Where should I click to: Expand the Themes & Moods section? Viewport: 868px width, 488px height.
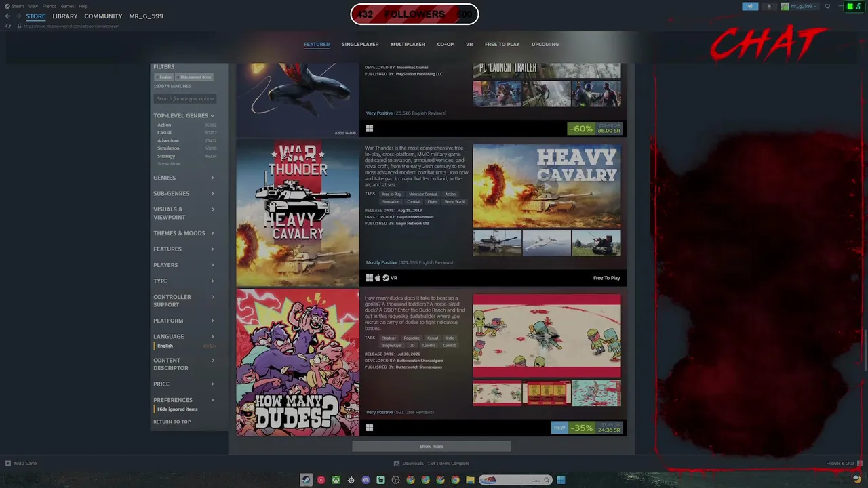184,233
